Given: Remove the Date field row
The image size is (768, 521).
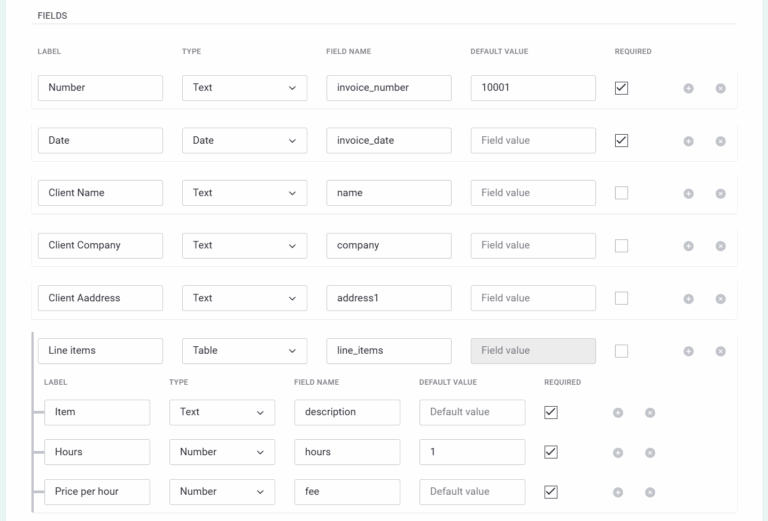Looking at the screenshot, I should pyautogui.click(x=720, y=141).
